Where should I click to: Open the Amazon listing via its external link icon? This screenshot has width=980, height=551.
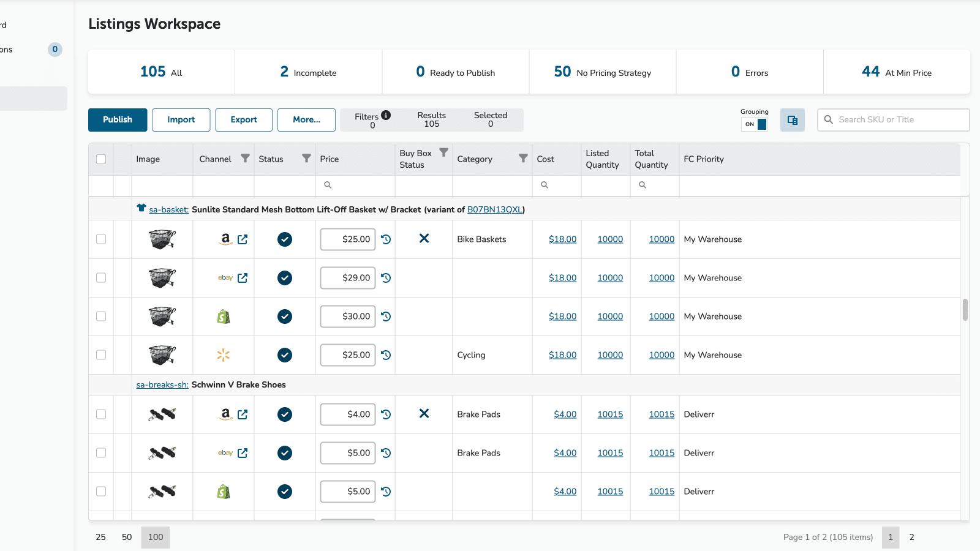click(x=243, y=239)
